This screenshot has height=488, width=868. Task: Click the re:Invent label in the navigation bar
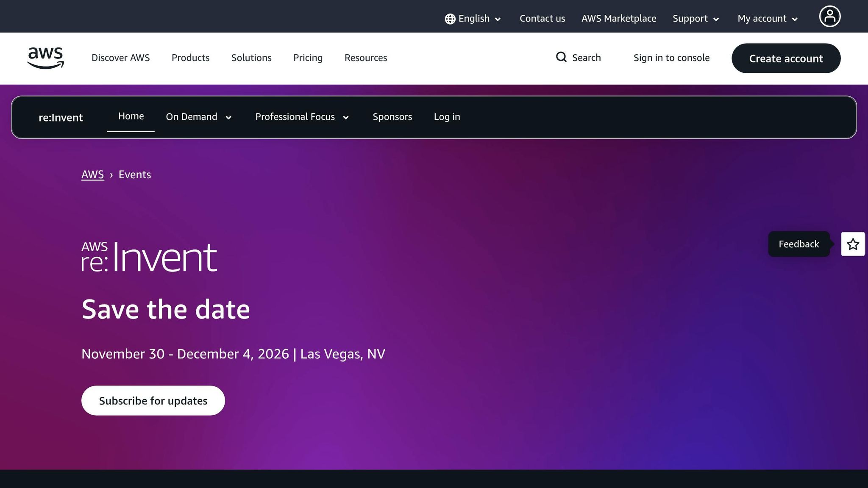click(61, 117)
